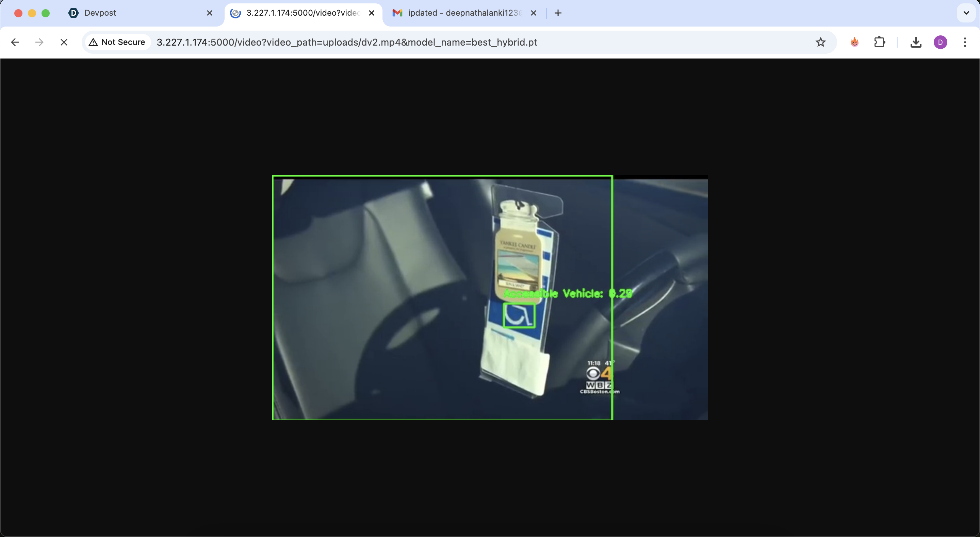Viewport: 980px width, 537px height.
Task: Expand the tab search chevron
Action: coord(966,13)
